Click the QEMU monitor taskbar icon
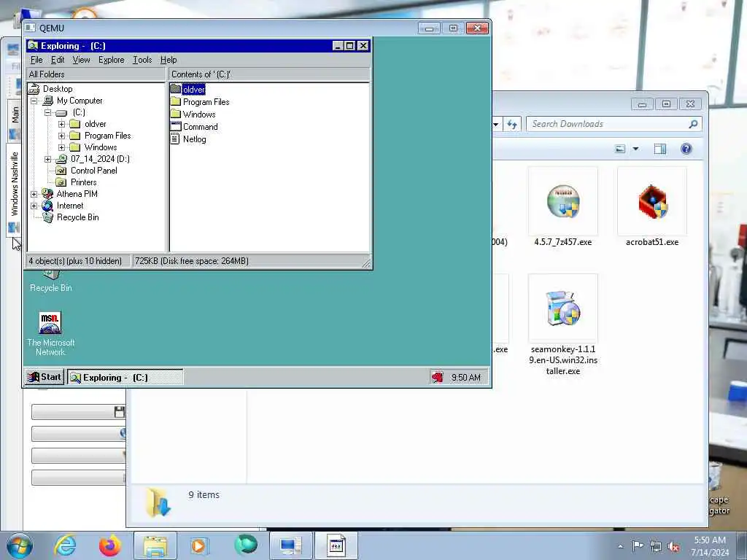Screen dimensions: 747x560 click(290, 545)
